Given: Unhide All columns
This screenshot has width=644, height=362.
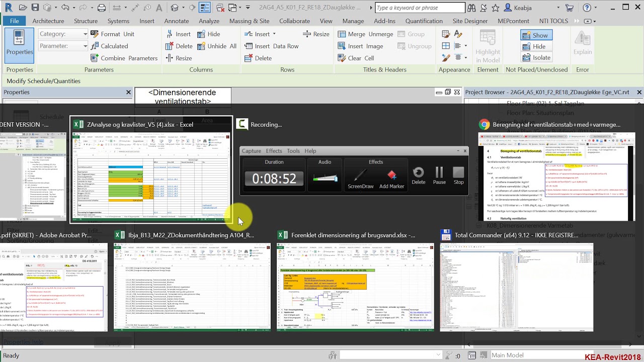Looking at the screenshot, I should (x=217, y=46).
